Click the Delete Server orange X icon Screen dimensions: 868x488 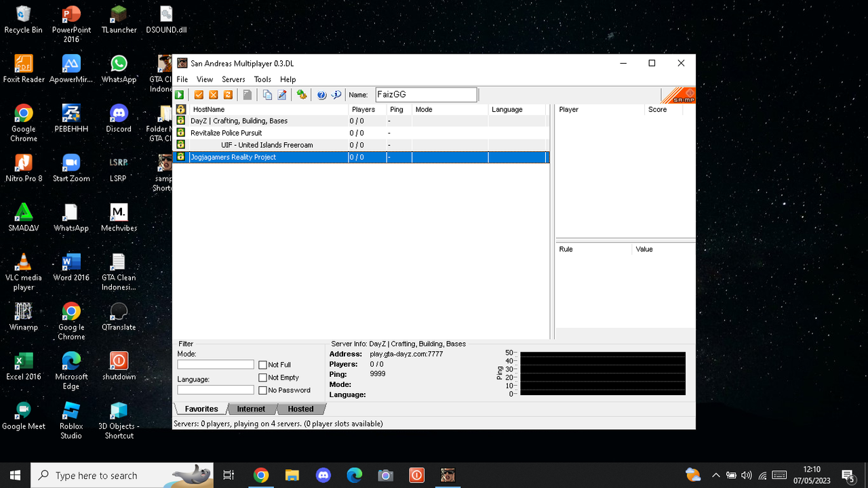point(213,95)
